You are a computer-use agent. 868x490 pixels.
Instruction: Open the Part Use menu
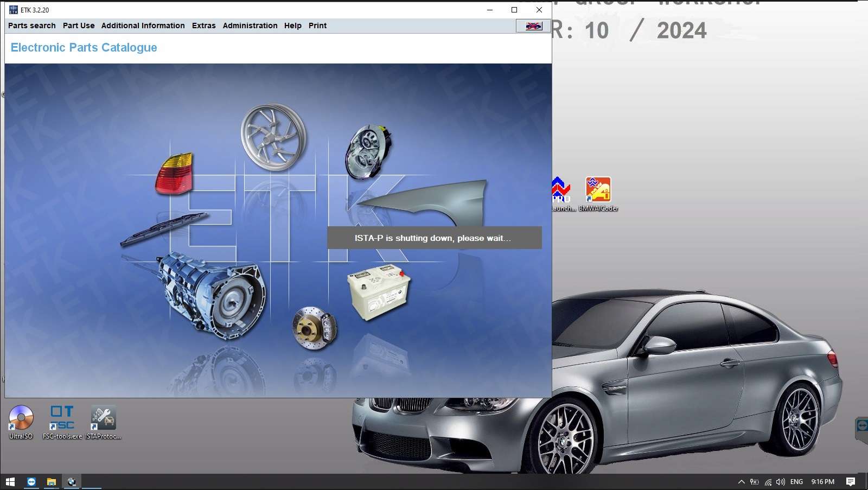pyautogui.click(x=79, y=26)
